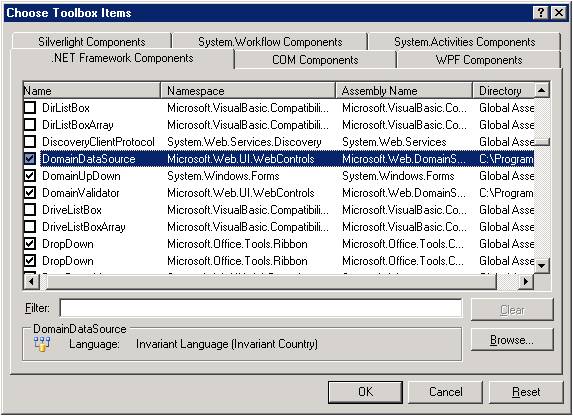Sort list by Namespace column header

pyautogui.click(x=248, y=90)
